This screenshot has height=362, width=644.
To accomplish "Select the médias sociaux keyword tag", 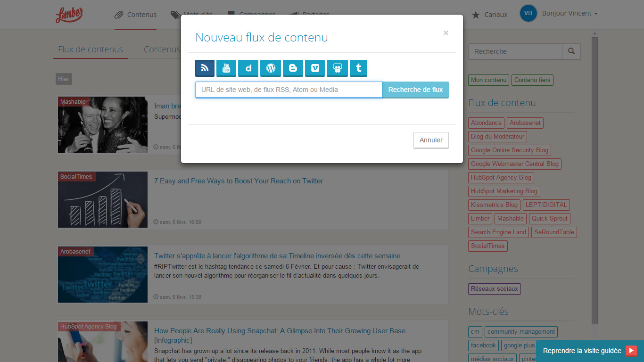I will click(492, 359).
